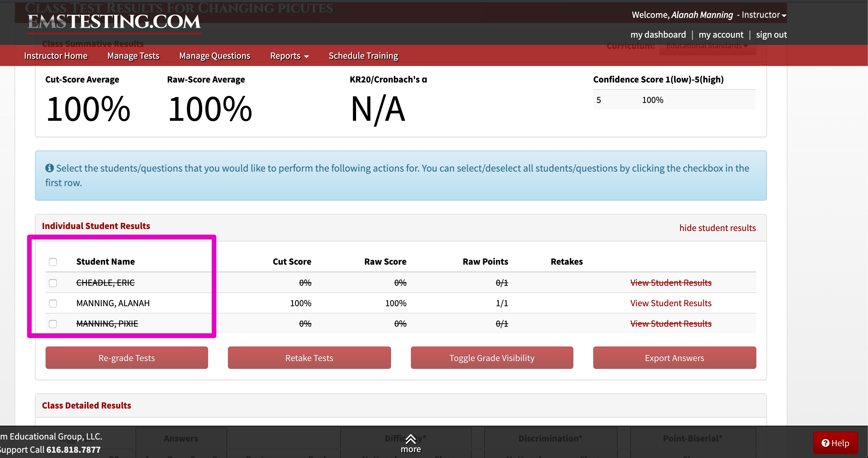
Task: Click the info icon in blue notice
Action: [50, 168]
